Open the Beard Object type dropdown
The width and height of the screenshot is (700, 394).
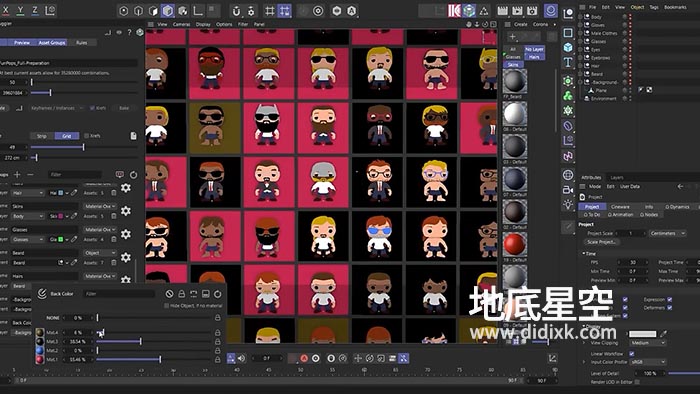tap(100, 253)
